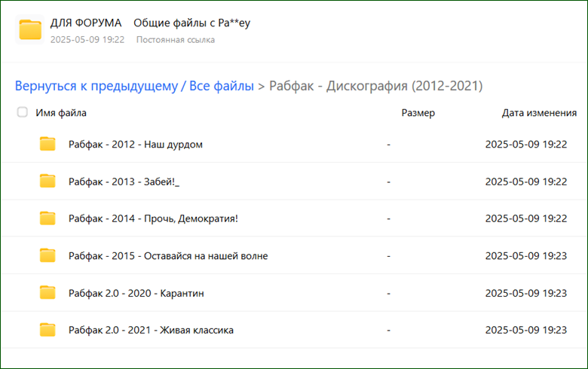Click the ДЛЯ ФОРУМА share title
The image size is (588, 369).
[86, 23]
